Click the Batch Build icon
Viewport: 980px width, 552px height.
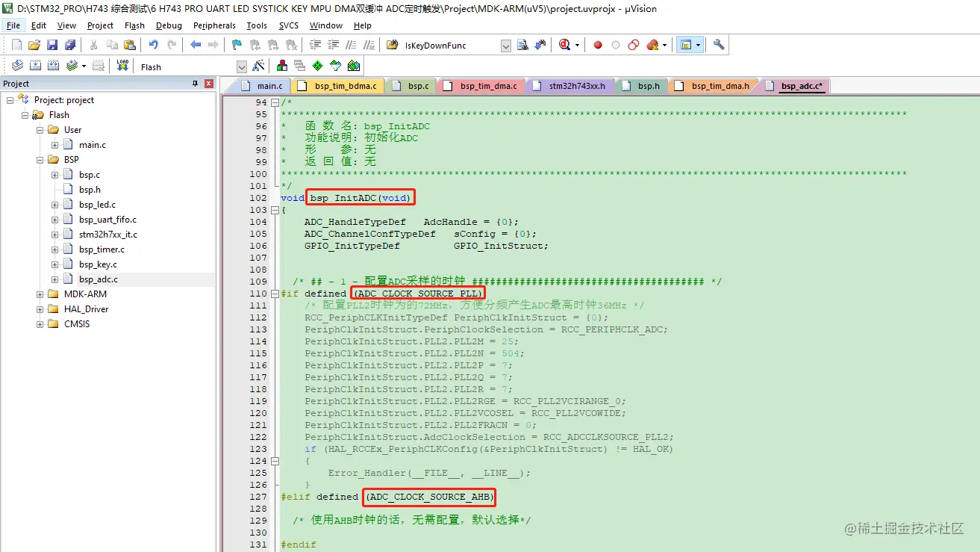(72, 66)
